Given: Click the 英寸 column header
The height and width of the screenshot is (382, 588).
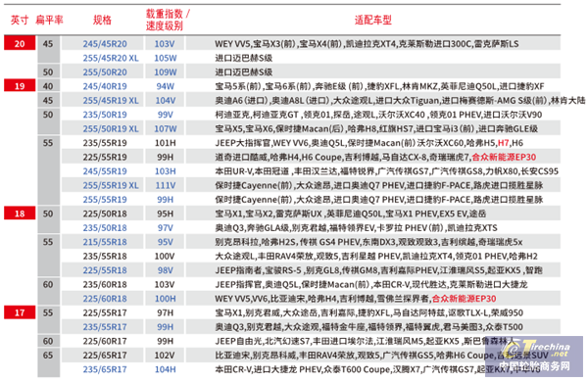Looking at the screenshot, I should tap(20, 20).
